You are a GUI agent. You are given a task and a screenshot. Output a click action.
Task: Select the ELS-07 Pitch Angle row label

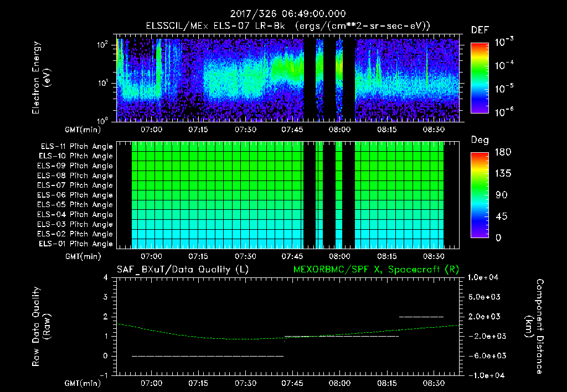(75, 185)
